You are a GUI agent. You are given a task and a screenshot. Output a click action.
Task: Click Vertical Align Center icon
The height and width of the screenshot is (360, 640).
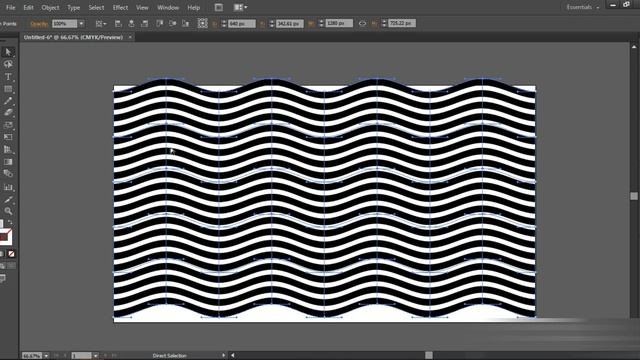(173, 24)
